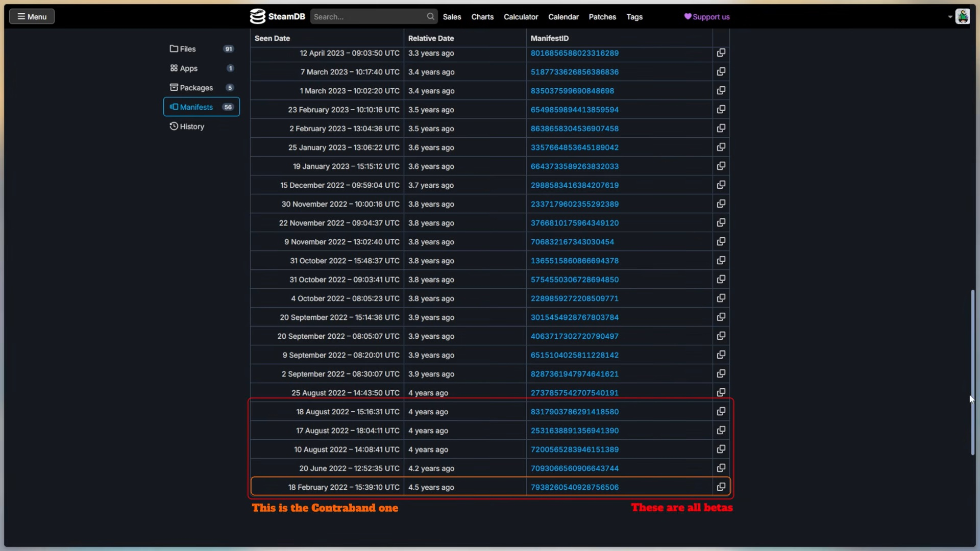Screen dimensions: 980x551
Task: Copy manifest ID 8317903786291418580
Action: point(721,412)
